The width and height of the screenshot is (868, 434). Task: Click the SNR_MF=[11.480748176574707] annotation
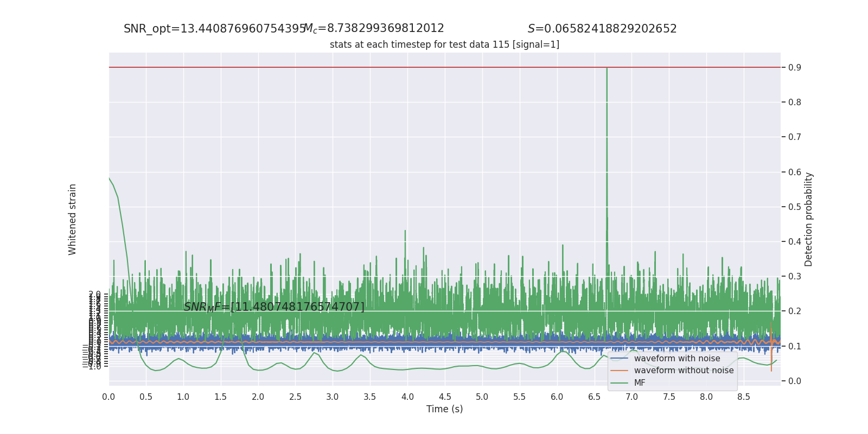[274, 307]
